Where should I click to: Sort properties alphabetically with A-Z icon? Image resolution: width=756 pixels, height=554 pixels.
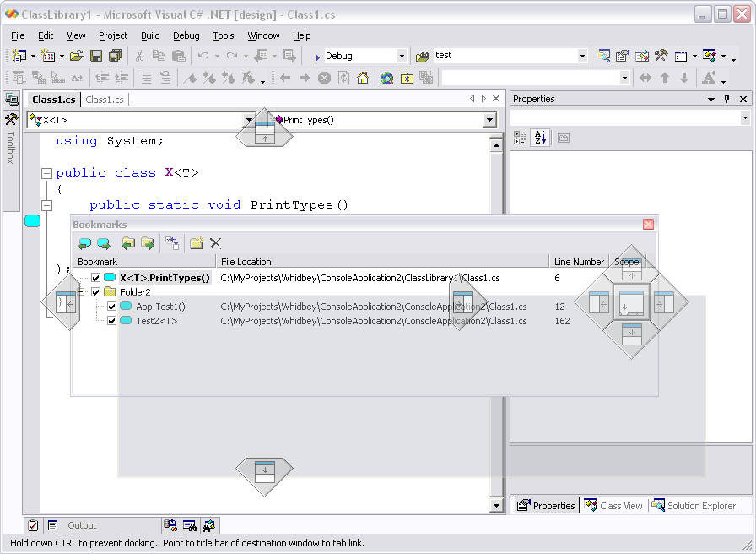540,138
